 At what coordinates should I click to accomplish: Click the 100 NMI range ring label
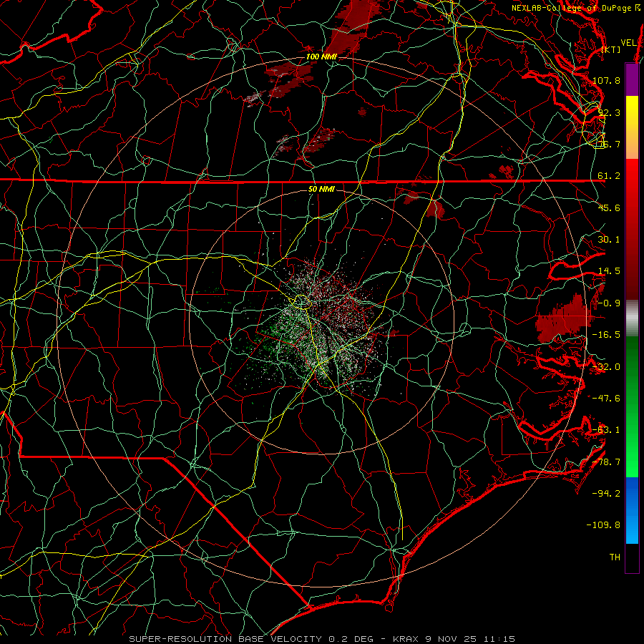click(x=321, y=57)
